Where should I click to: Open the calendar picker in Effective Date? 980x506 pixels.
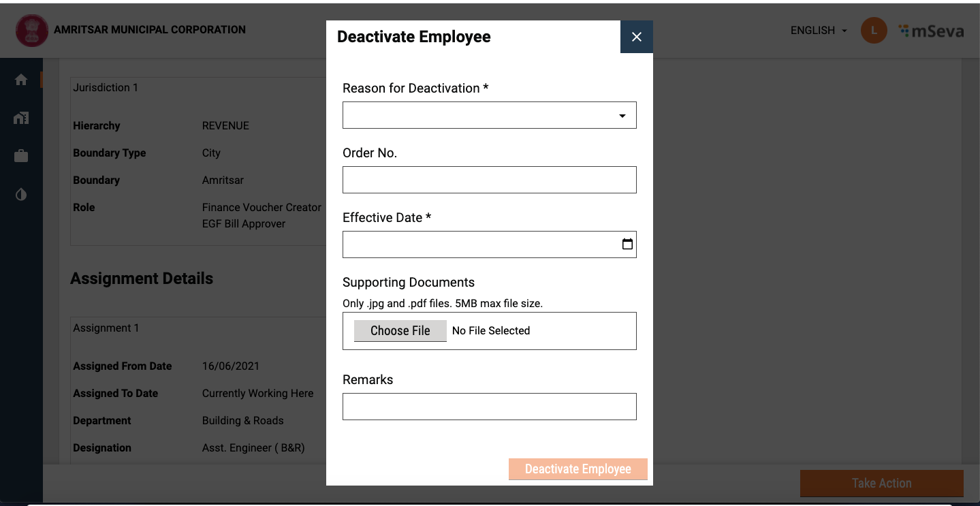point(627,244)
